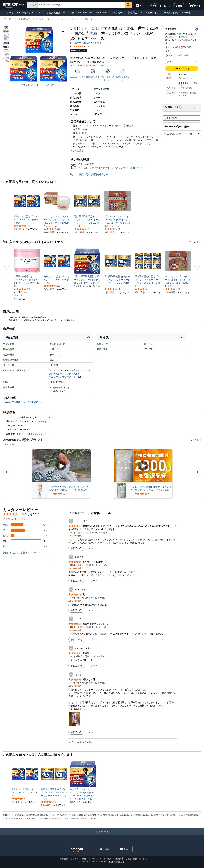Open Amazonポイント in the nav bar
204x868 pixels.
(x=25, y=13)
